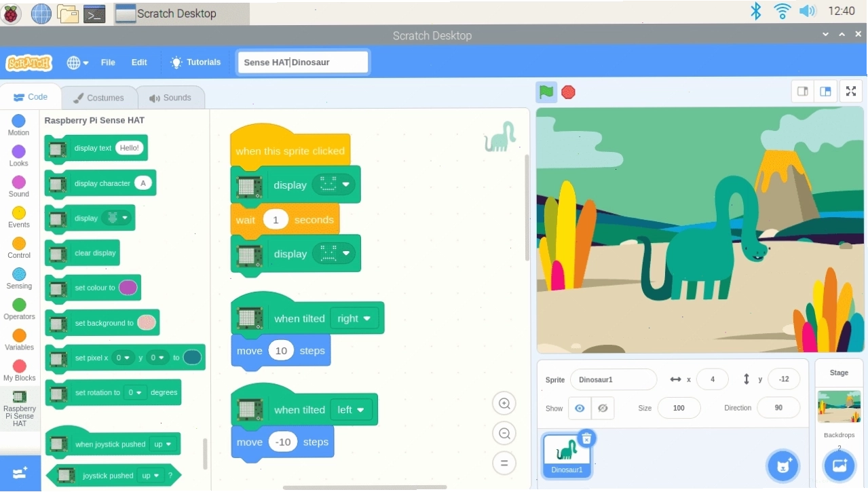Switch to the Sounds tab

click(170, 98)
